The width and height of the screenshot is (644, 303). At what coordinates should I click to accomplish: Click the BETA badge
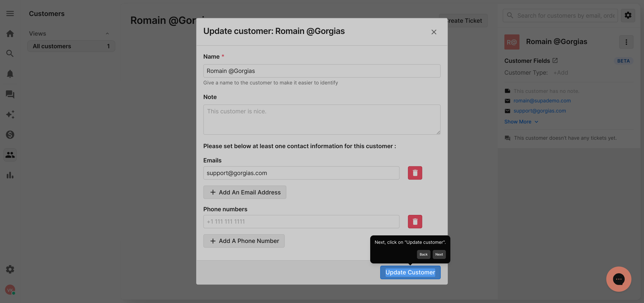[x=623, y=61]
